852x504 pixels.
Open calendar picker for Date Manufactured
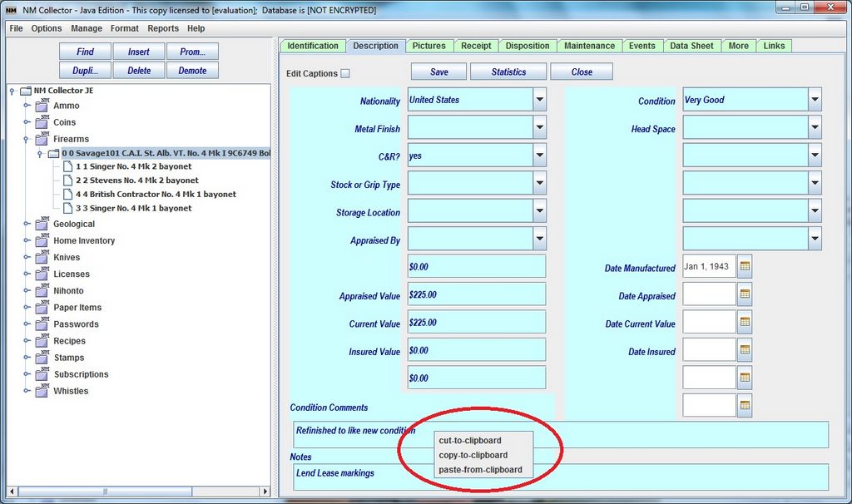point(745,267)
